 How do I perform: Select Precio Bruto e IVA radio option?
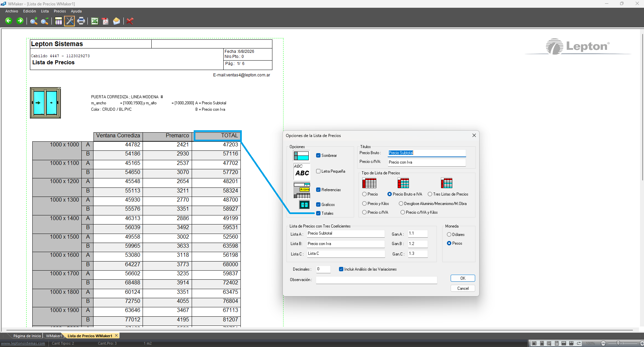[x=389, y=194]
